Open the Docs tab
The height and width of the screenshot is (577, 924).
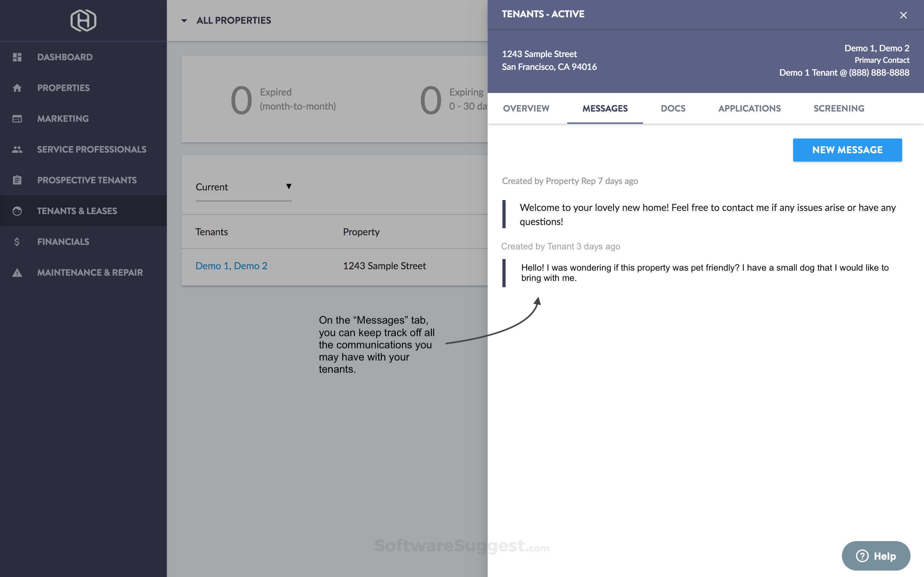(x=673, y=108)
